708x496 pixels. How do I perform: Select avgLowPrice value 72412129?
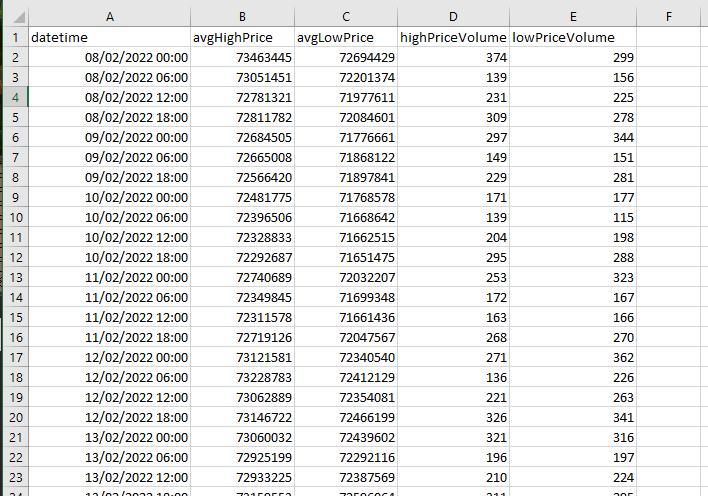(346, 377)
